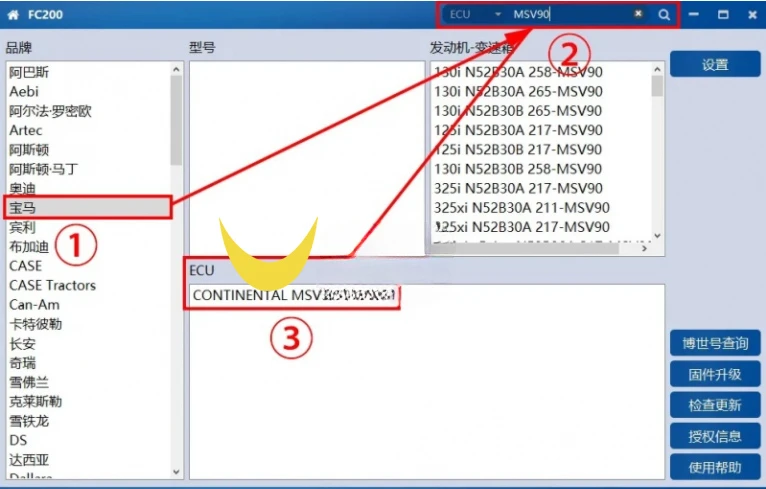The width and height of the screenshot is (766, 489).
Task: Click the MSV90 search input field
Action: (571, 15)
